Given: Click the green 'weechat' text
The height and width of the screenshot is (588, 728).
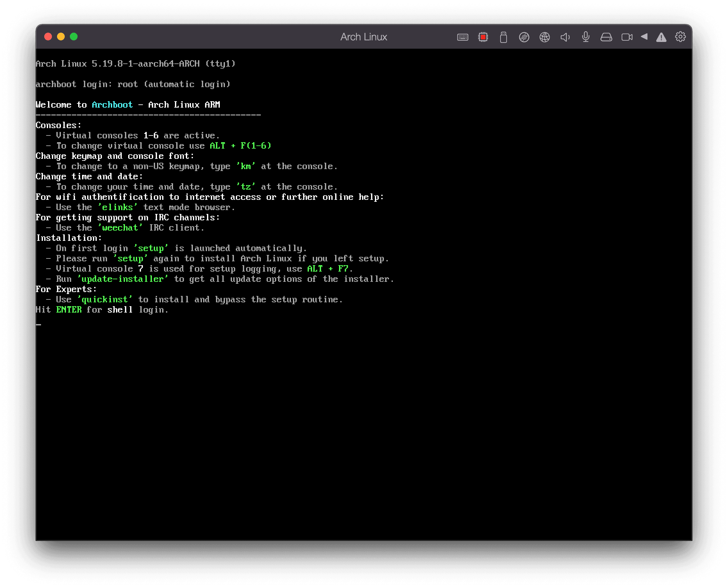Looking at the screenshot, I should pos(120,228).
